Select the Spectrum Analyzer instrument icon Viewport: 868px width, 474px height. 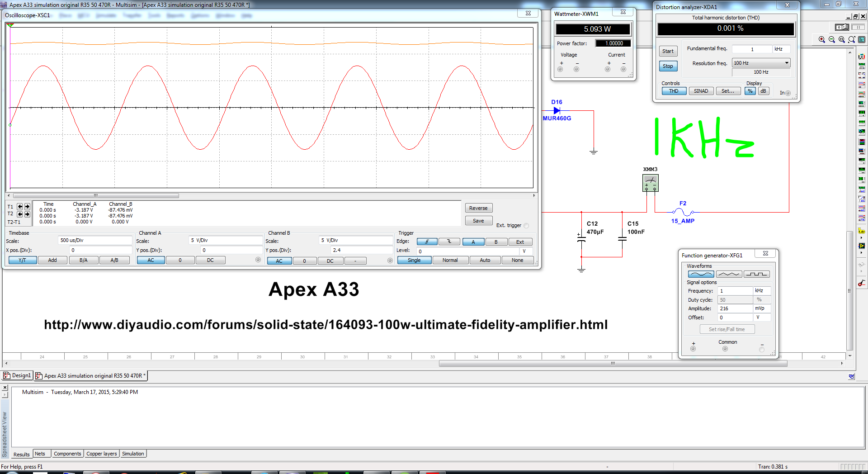pyautogui.click(x=862, y=171)
